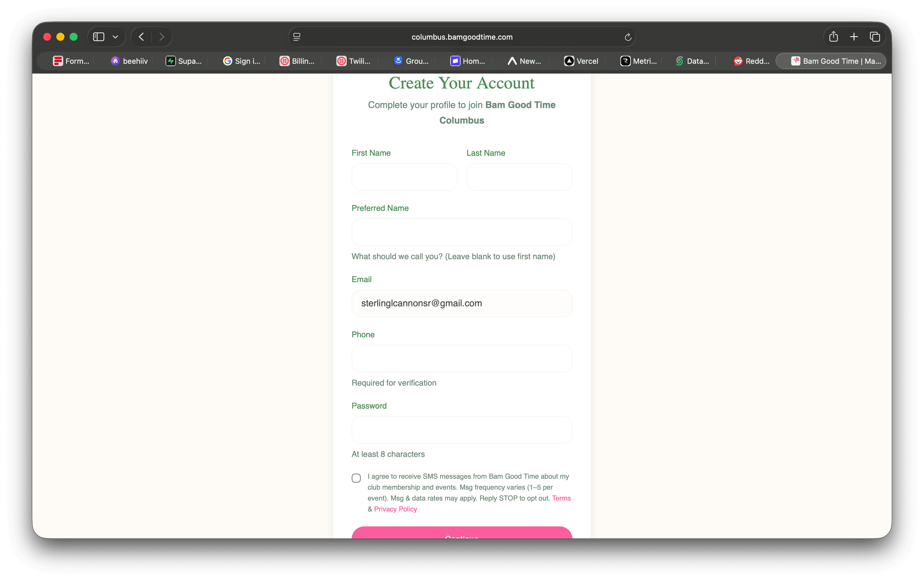Click the pink Continue button
This screenshot has height=581, width=924.
coord(462,533)
